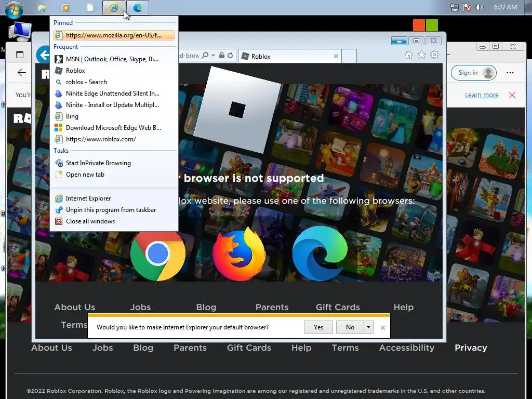Viewport: 532px width, 399px height.
Task: Click Learn more link in Edge
Action: tap(482, 95)
